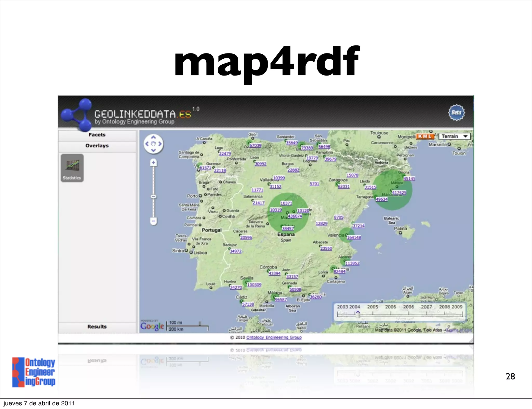Click the Beta badge icon
Viewport: 532px width, 409px height.
coord(456,113)
